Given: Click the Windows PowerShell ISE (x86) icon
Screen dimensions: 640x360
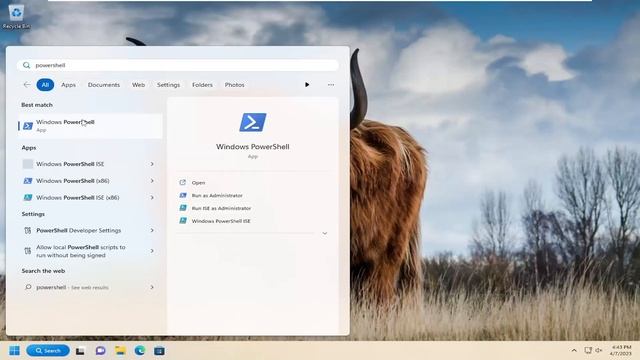Looking at the screenshot, I should tap(28, 198).
